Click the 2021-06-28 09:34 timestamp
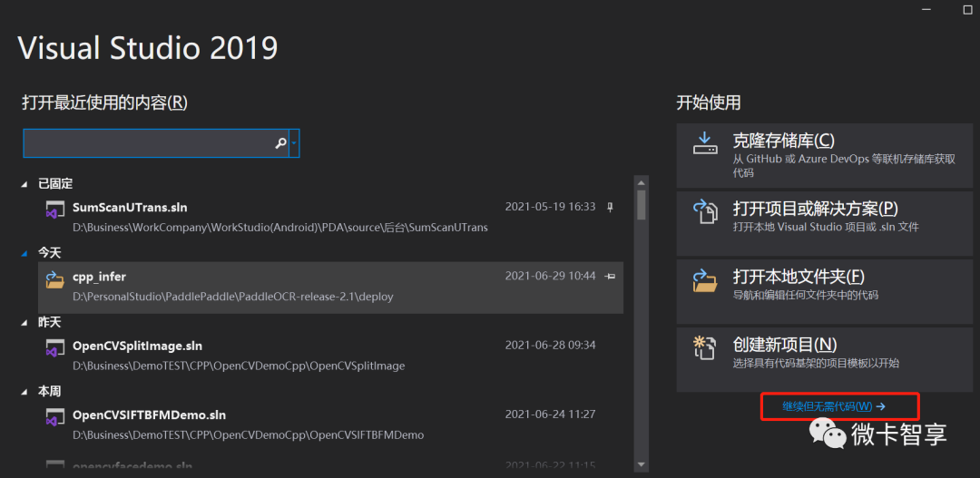980x478 pixels. (550, 345)
